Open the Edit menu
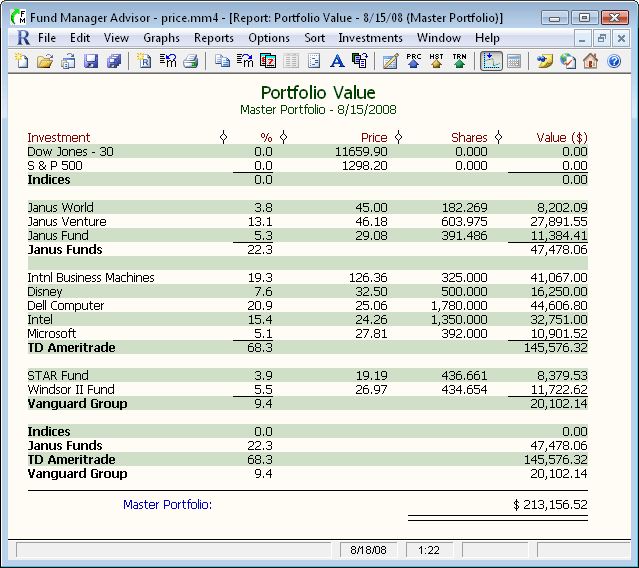Image resolution: width=639 pixels, height=568 pixels. (80, 38)
